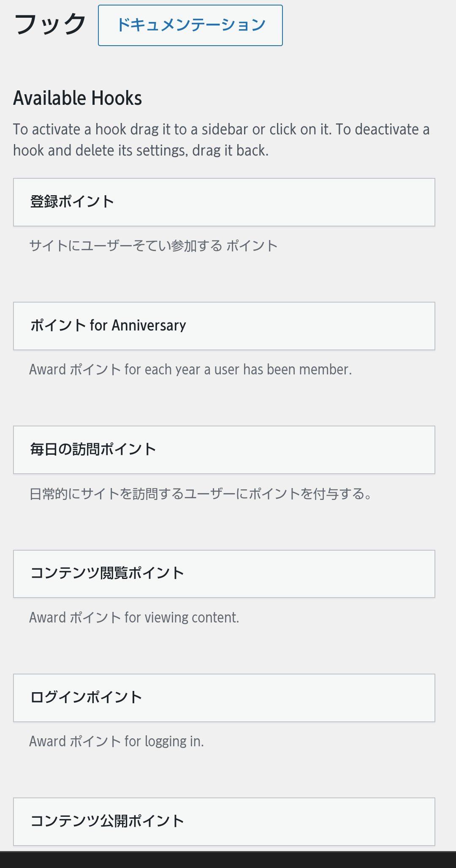Image resolution: width=456 pixels, height=868 pixels.
Task: Click the Available Hooks heading
Action: coord(78,98)
